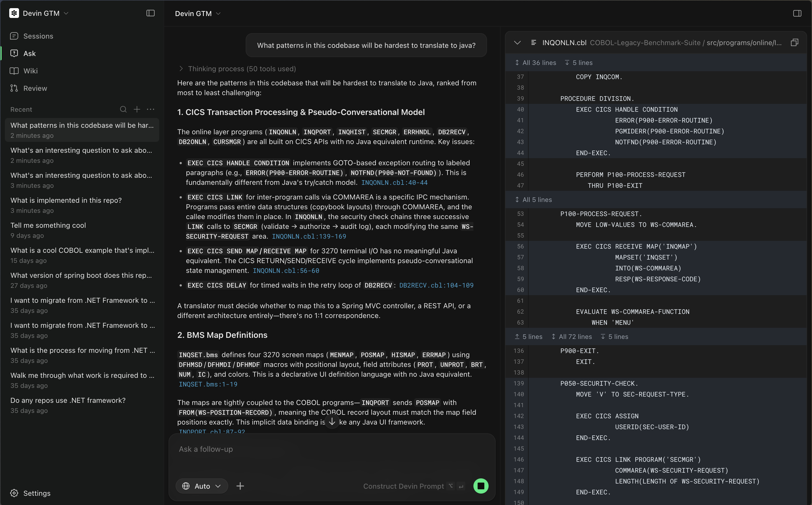Click the search icon in Recent
This screenshot has width=812, height=505.
123,109
